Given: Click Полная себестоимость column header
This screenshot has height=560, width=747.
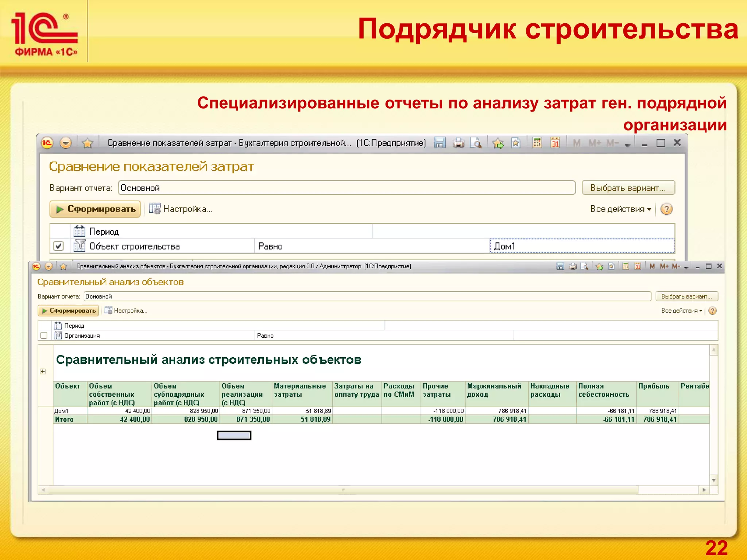Looking at the screenshot, I should coord(606,394).
